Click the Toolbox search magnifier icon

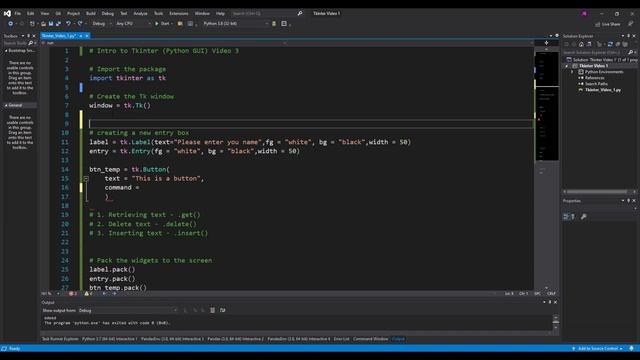pyautogui.click(x=30, y=43)
